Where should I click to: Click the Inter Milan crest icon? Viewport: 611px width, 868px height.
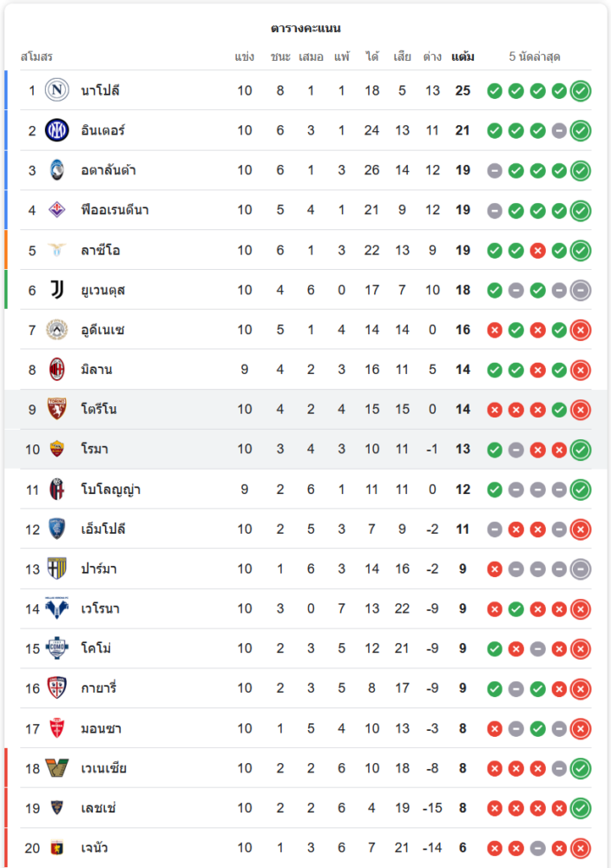[x=57, y=130]
